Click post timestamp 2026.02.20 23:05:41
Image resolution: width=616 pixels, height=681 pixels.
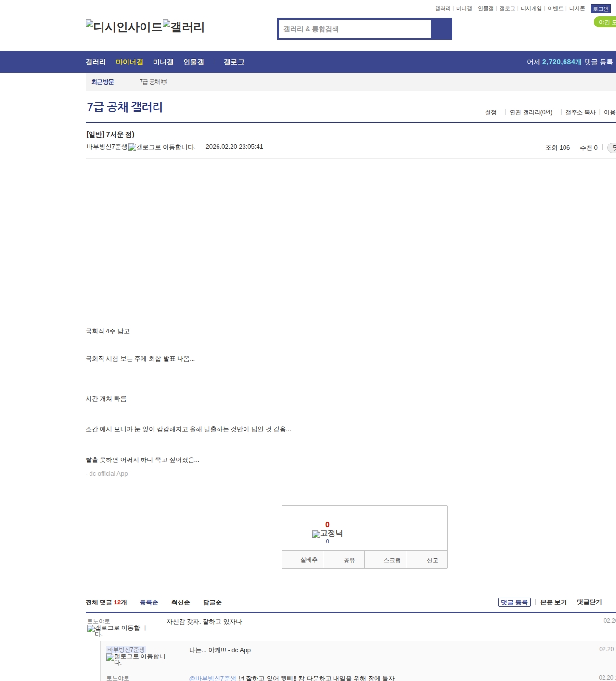tap(234, 147)
